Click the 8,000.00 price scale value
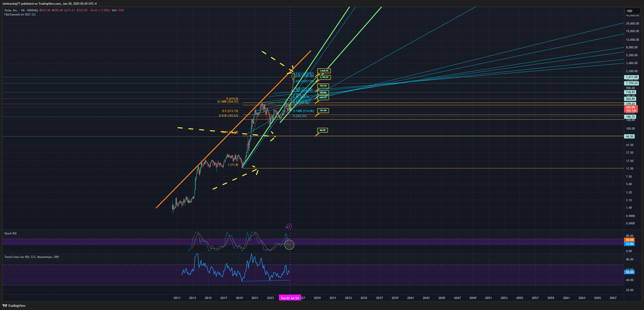 pyautogui.click(x=632, y=47)
